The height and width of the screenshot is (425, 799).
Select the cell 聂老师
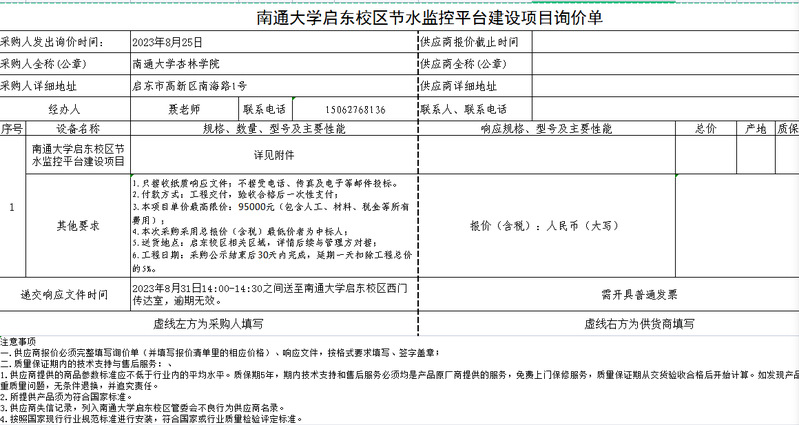click(185, 109)
